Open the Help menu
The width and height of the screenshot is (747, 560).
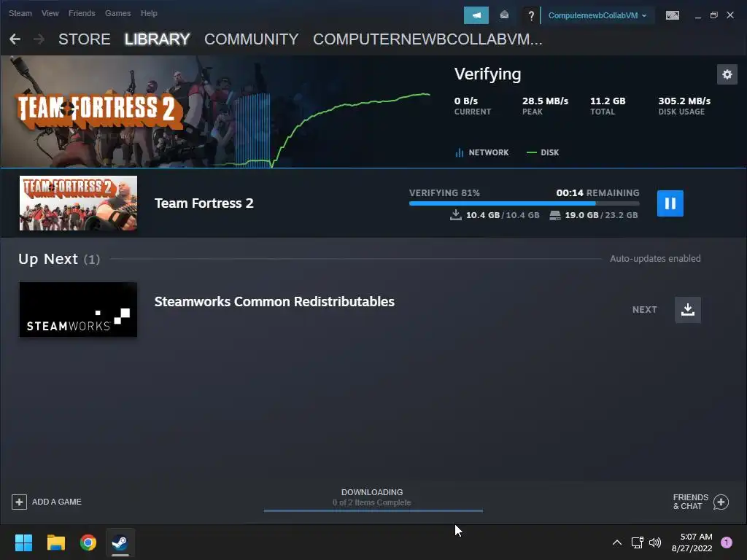[149, 13]
